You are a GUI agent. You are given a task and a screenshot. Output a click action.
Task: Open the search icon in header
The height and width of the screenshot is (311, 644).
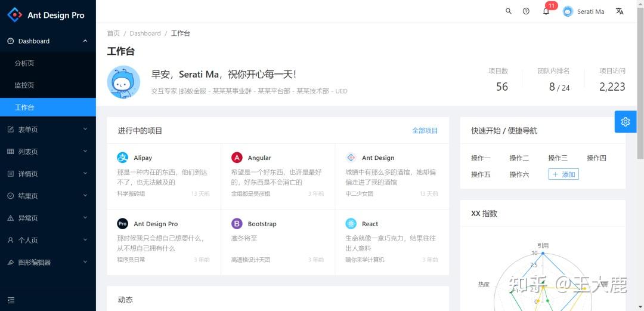pyautogui.click(x=509, y=11)
